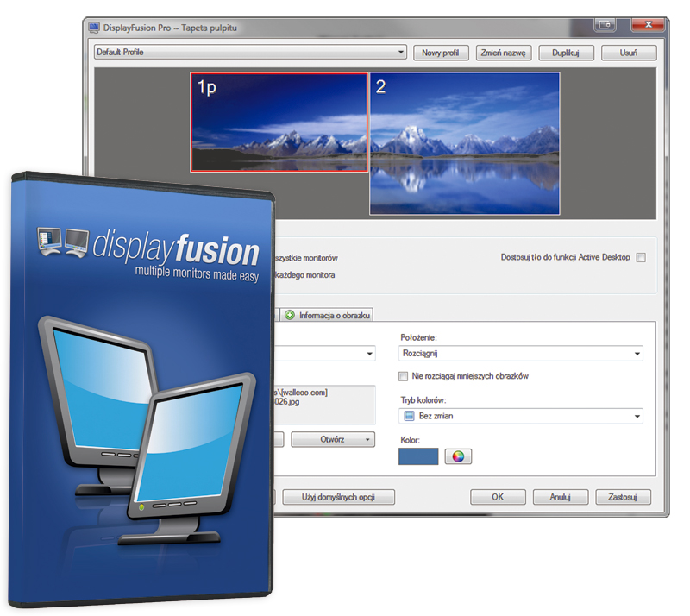
Task: Toggle Nie rozciągaj mniejszych obrazków checkbox
Action: point(404,376)
